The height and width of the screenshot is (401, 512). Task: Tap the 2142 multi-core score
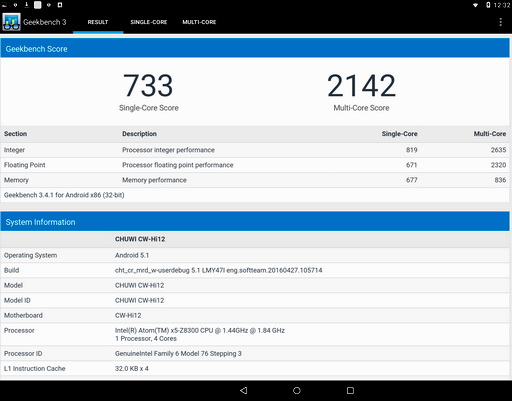pyautogui.click(x=361, y=85)
